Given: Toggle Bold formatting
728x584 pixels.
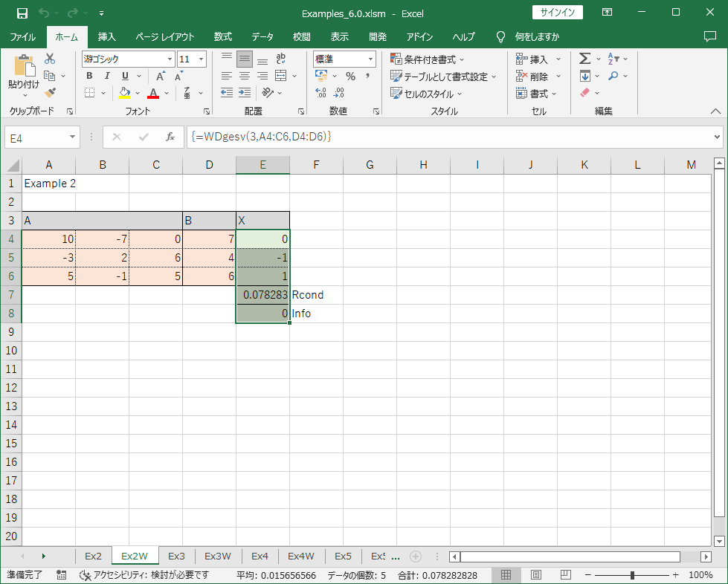Looking at the screenshot, I should pyautogui.click(x=89, y=76).
